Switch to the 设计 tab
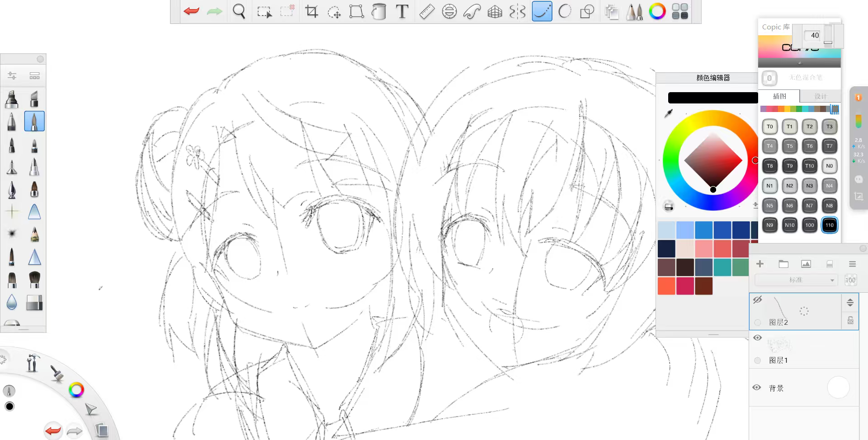Screen dimensions: 868x440 click(x=820, y=96)
